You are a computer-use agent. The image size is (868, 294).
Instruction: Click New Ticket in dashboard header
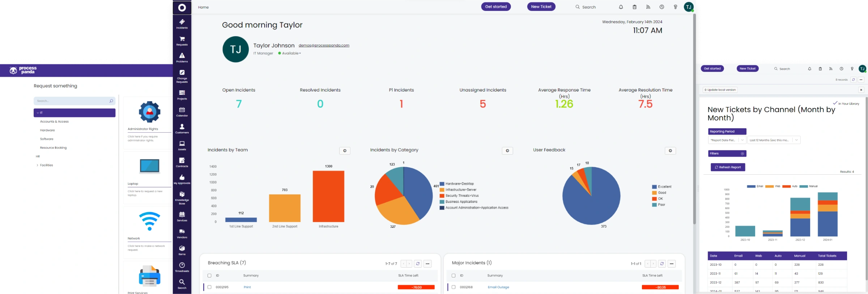[x=541, y=7]
